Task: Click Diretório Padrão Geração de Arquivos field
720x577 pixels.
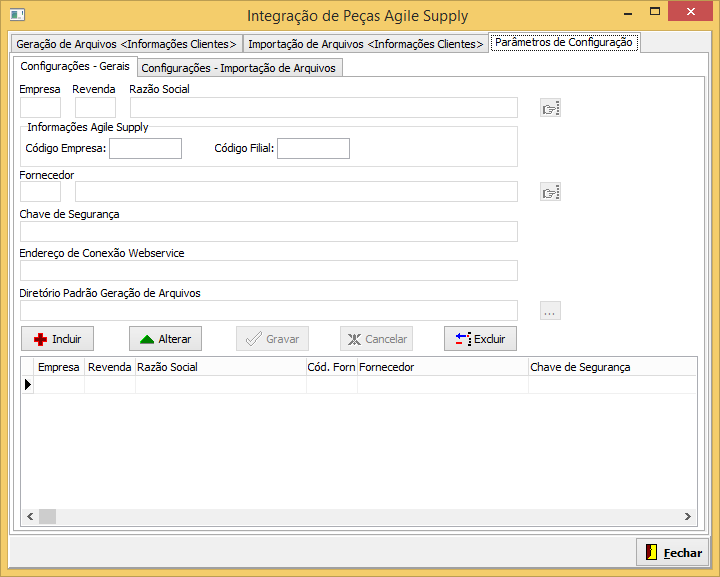Action: coord(269,310)
